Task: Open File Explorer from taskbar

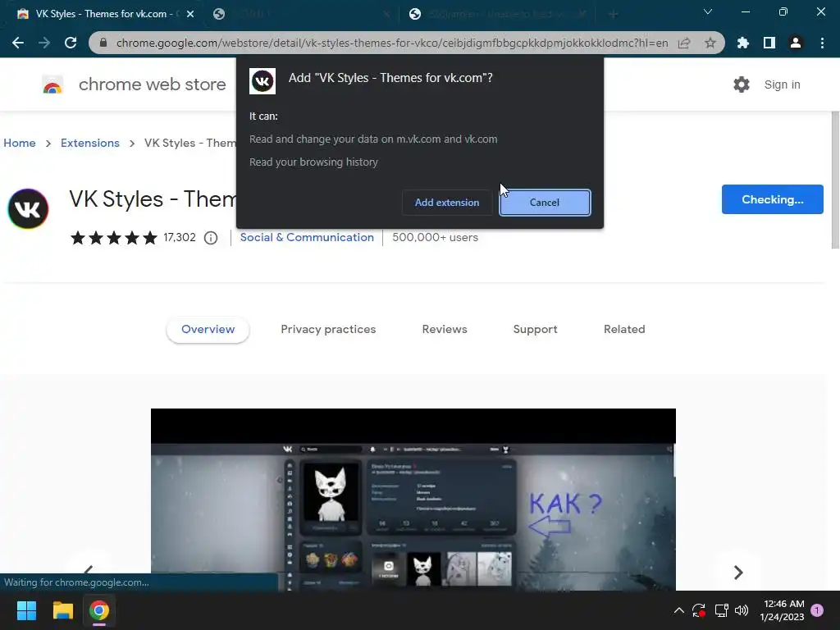Action: point(62,610)
